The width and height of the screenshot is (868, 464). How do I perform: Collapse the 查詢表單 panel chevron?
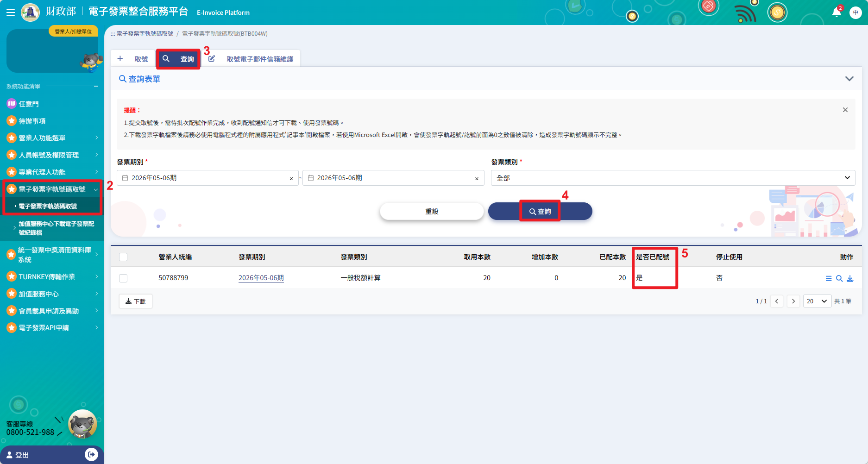tap(849, 79)
